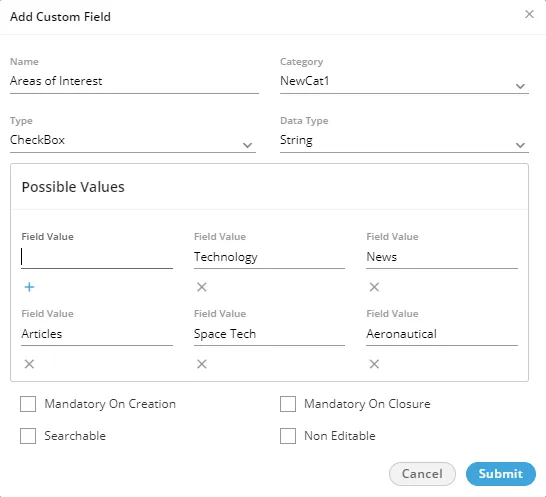
Task: Add new field value with plus icon
Action: click(29, 287)
